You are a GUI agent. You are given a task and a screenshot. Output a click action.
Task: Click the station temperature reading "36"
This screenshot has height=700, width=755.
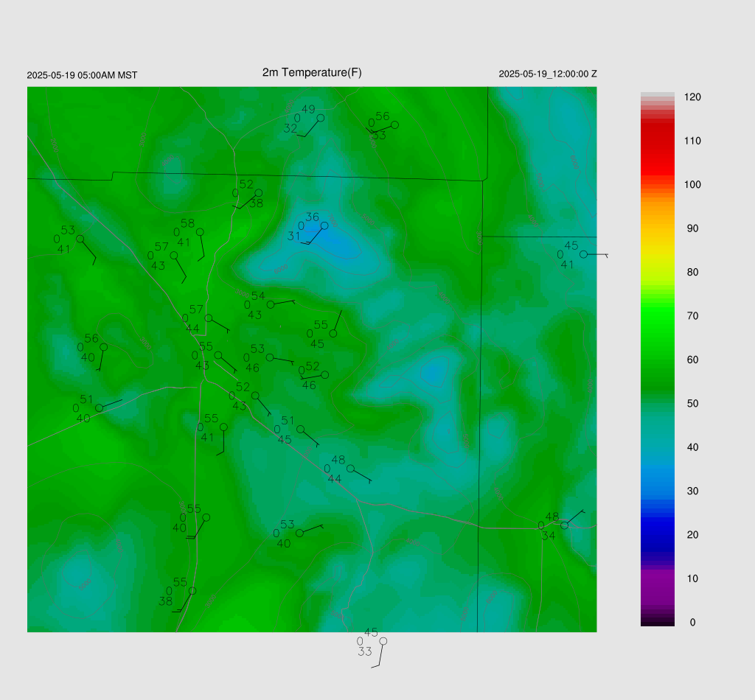click(312, 217)
